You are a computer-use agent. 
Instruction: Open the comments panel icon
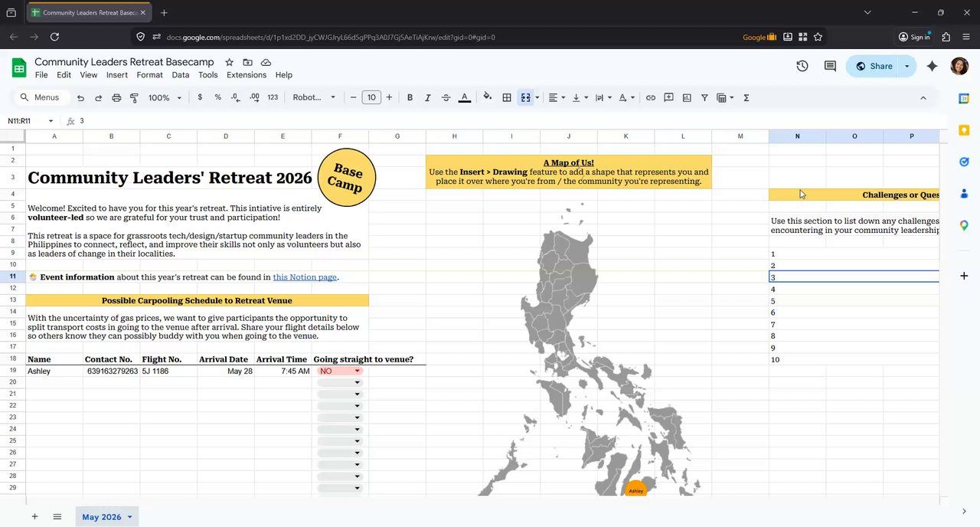point(830,67)
